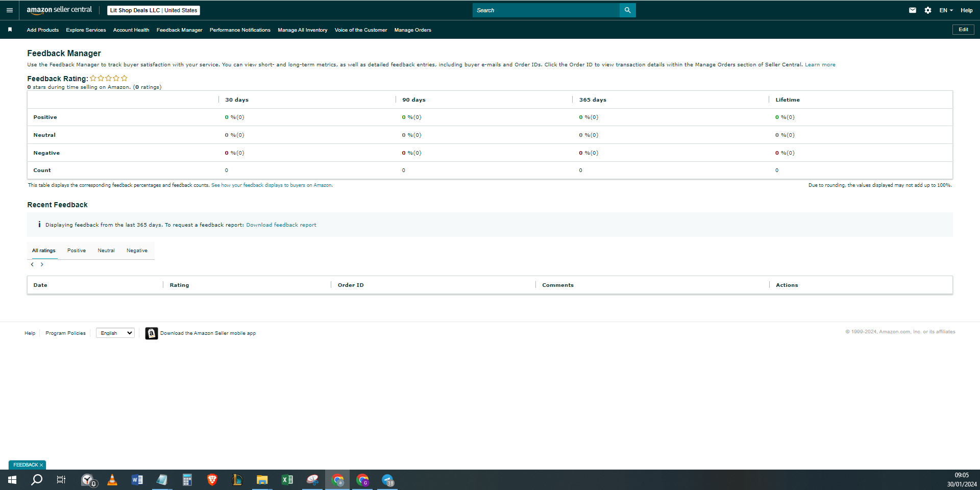Click Download feedback report link

[281, 225]
